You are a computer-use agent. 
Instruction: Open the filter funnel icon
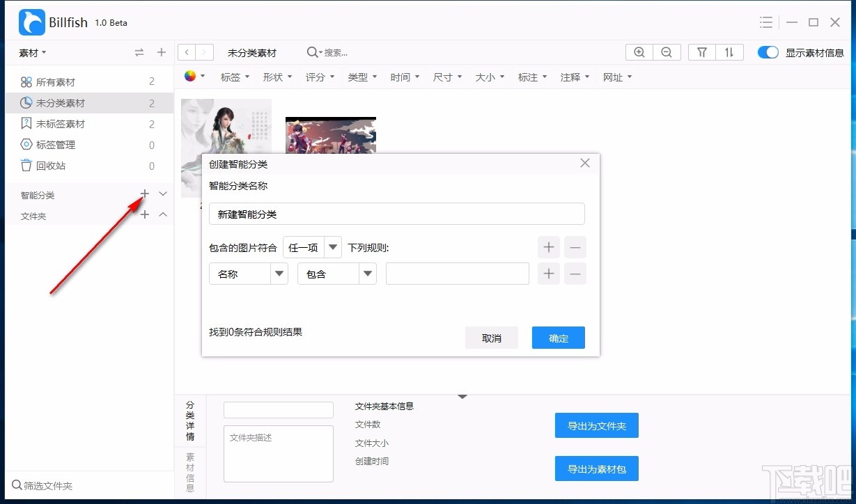[x=701, y=52]
